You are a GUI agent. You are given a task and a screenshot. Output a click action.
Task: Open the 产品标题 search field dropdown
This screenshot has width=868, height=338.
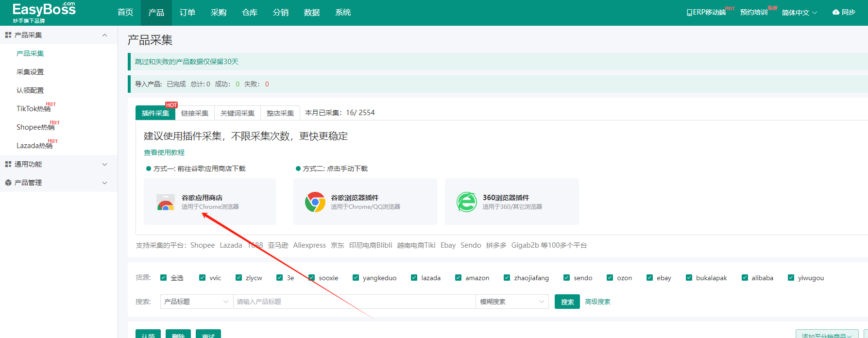pos(197,302)
